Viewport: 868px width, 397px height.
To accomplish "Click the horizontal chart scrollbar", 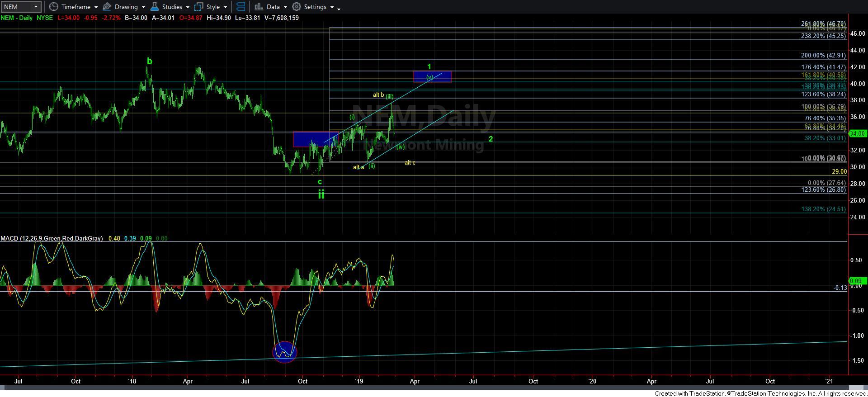I will 434,388.
